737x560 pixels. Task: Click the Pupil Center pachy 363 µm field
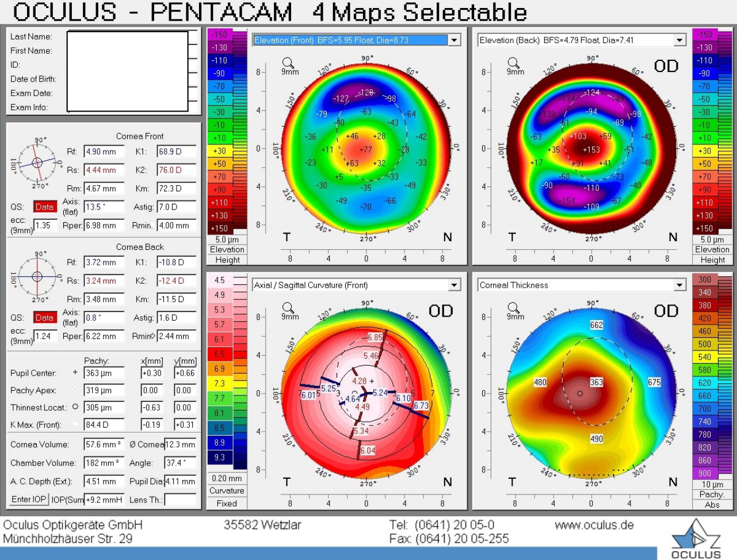click(104, 373)
